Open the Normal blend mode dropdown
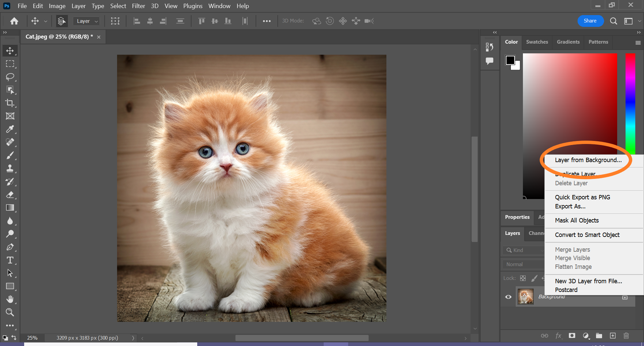Image resolution: width=644 pixels, height=346 pixels. point(523,264)
